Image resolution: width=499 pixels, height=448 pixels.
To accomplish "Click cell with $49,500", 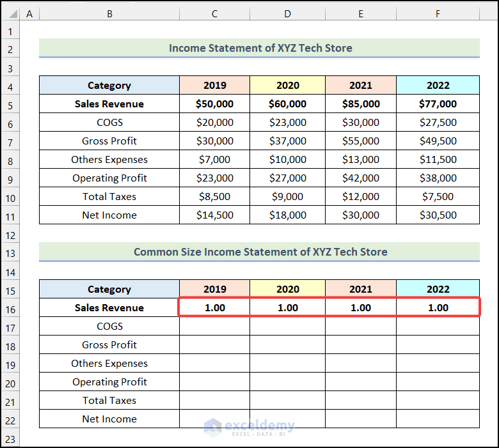I will click(438, 141).
